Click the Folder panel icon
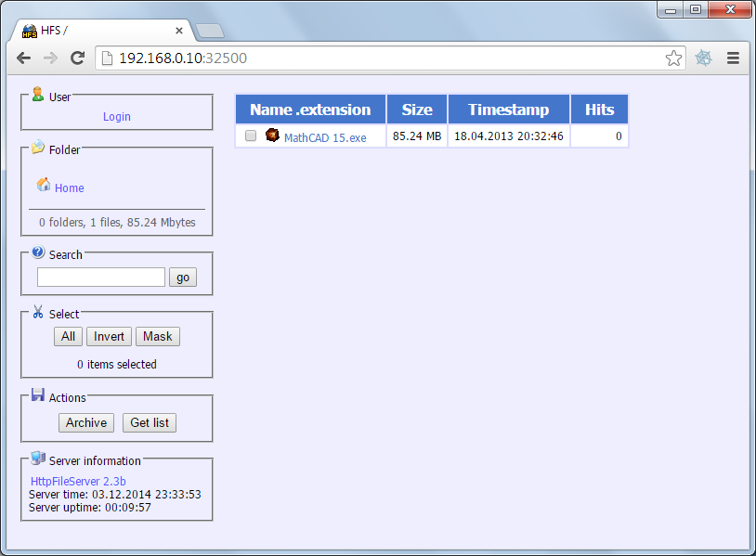The width and height of the screenshot is (756, 556). coord(38,147)
